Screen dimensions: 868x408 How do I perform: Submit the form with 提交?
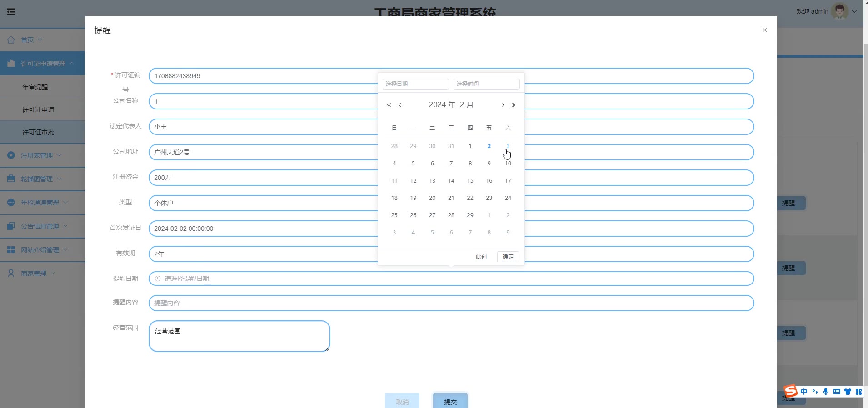pos(450,402)
